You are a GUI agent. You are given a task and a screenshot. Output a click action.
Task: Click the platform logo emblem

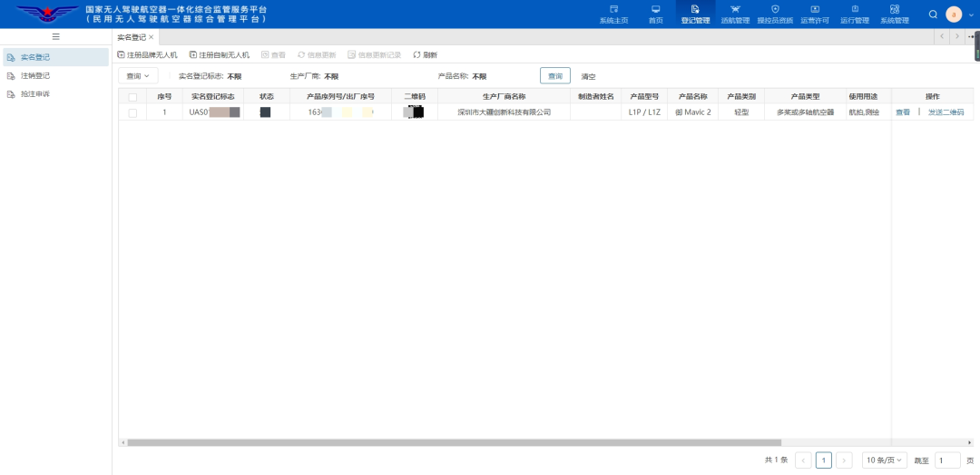(x=47, y=14)
